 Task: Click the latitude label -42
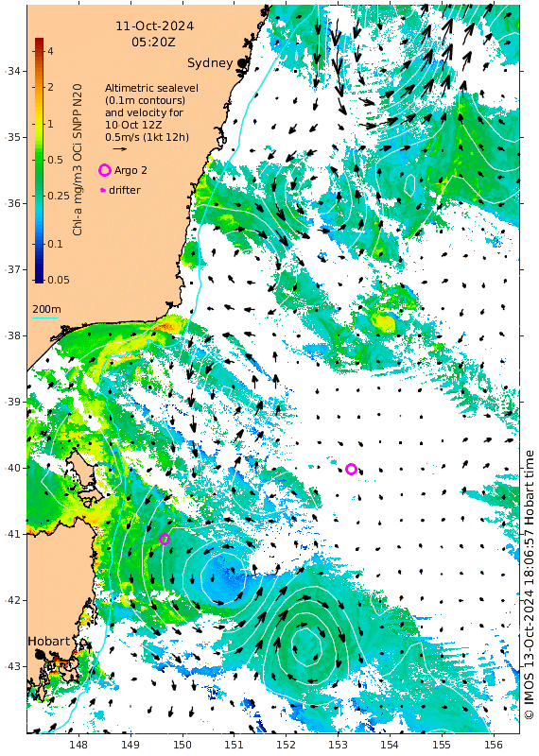pyautogui.click(x=13, y=600)
